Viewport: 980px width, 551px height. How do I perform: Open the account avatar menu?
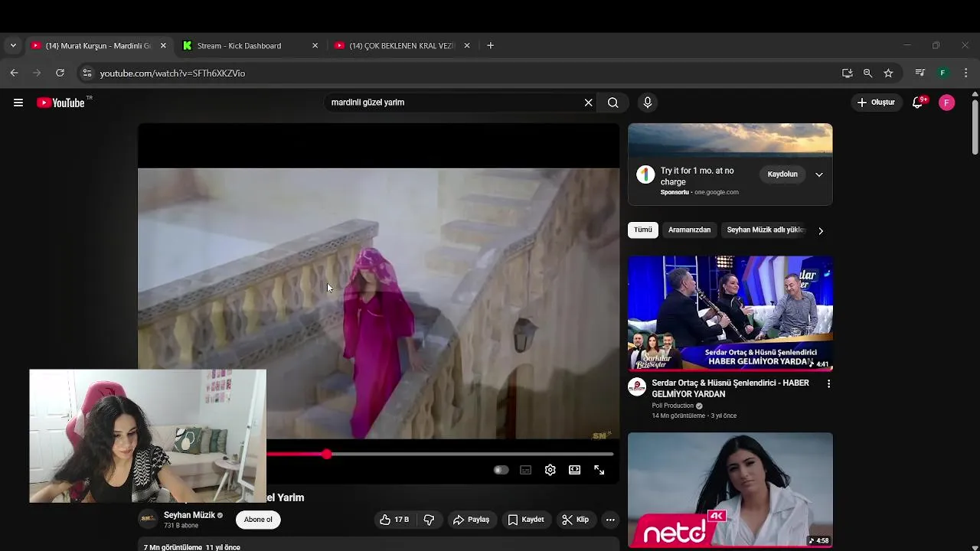947,103
